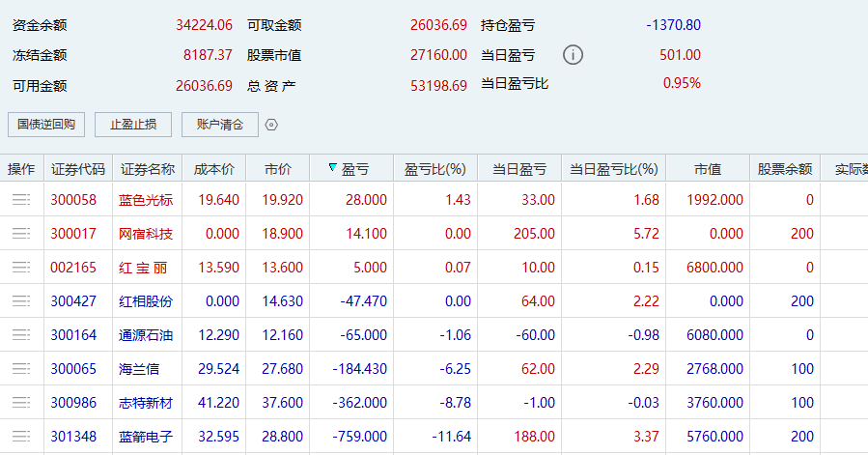The image size is (868, 455).
Task: Click the 市值 column header
Action: (707, 169)
